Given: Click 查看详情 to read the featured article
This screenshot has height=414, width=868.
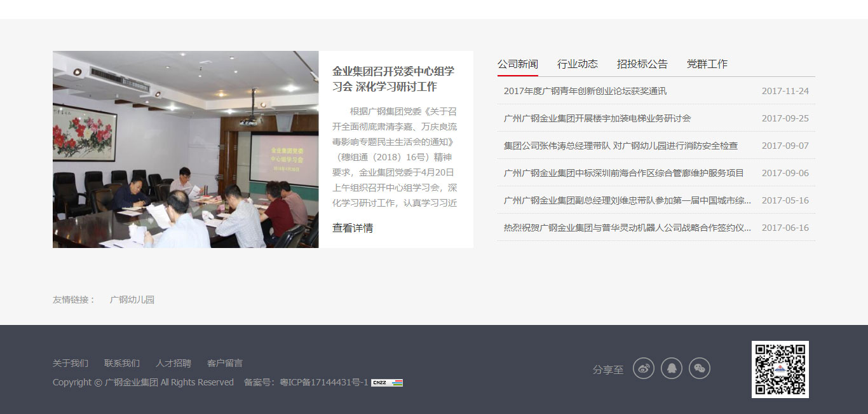Looking at the screenshot, I should point(351,227).
